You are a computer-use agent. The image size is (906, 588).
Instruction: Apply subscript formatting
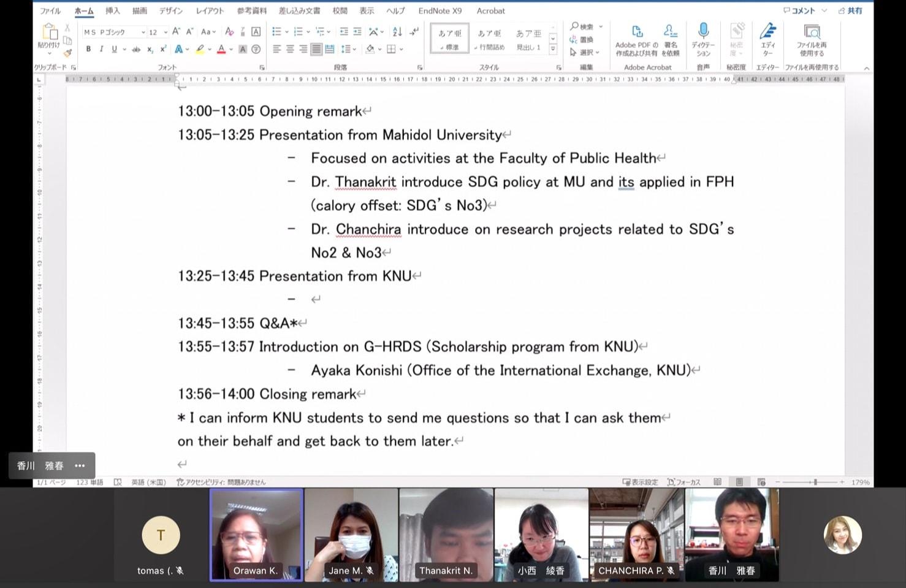[x=150, y=49]
